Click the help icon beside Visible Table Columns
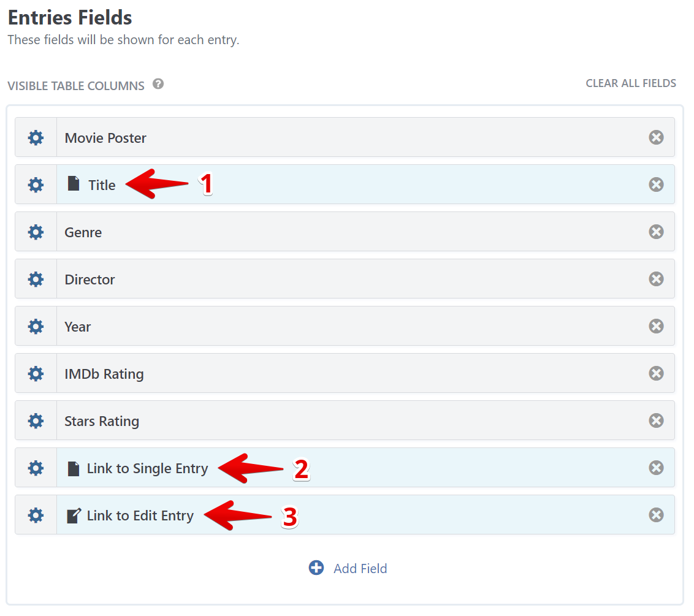694x616 pixels. coord(158,84)
